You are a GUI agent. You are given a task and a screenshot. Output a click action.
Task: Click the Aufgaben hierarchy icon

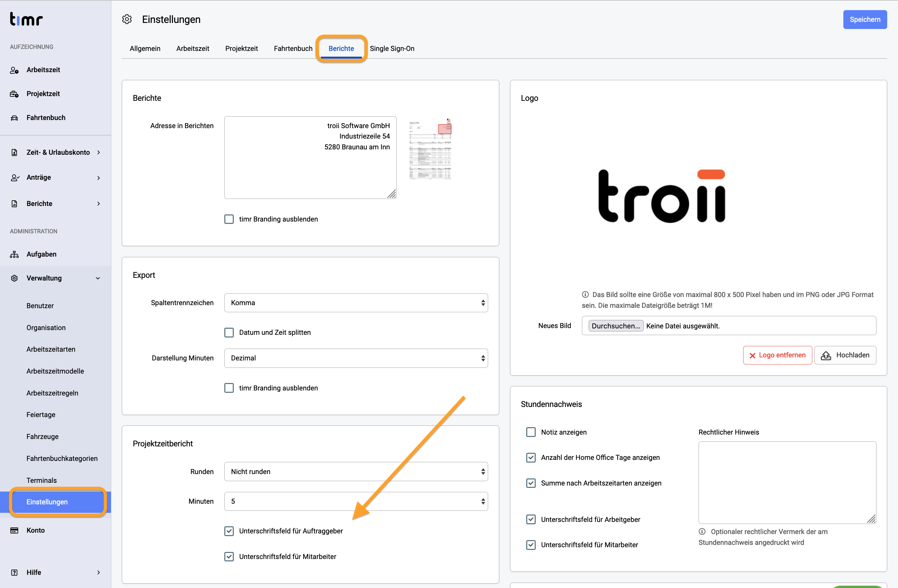pos(15,255)
